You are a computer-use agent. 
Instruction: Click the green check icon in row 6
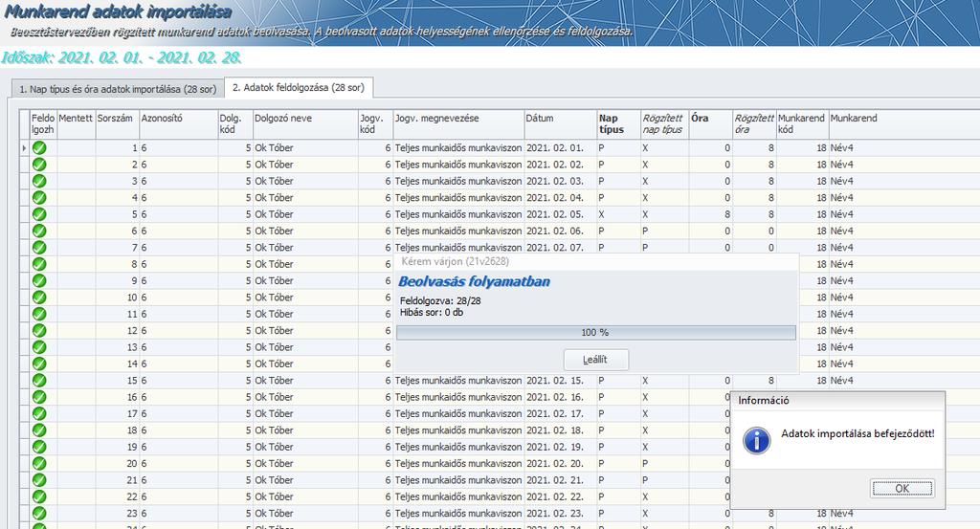click(x=39, y=231)
